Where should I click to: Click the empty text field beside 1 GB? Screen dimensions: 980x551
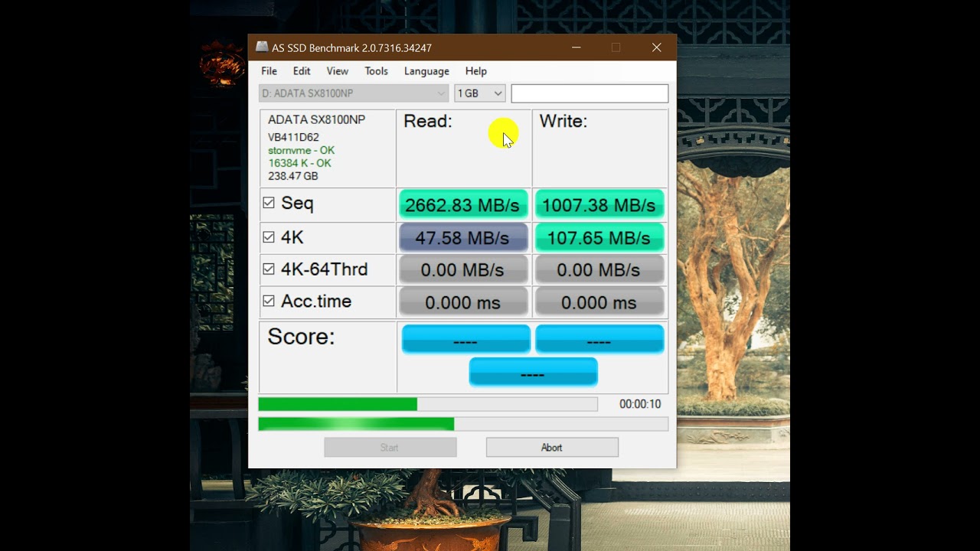coord(590,93)
